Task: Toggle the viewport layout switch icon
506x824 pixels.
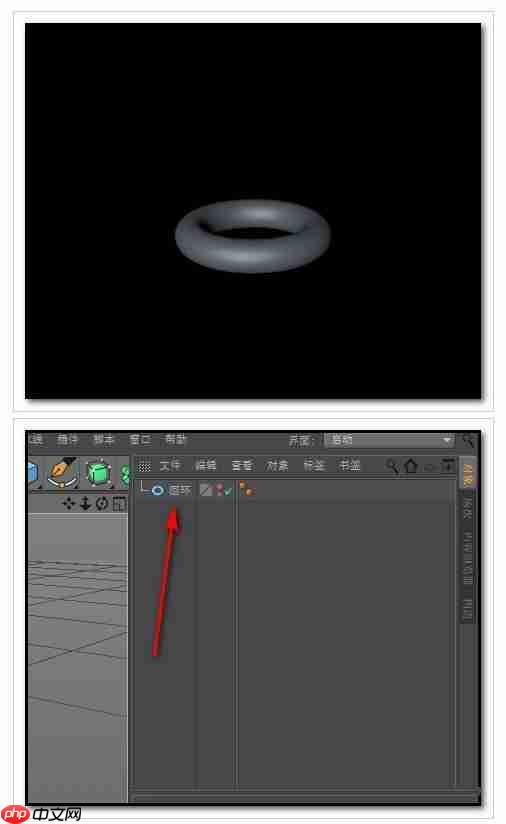Action: pos(119,503)
